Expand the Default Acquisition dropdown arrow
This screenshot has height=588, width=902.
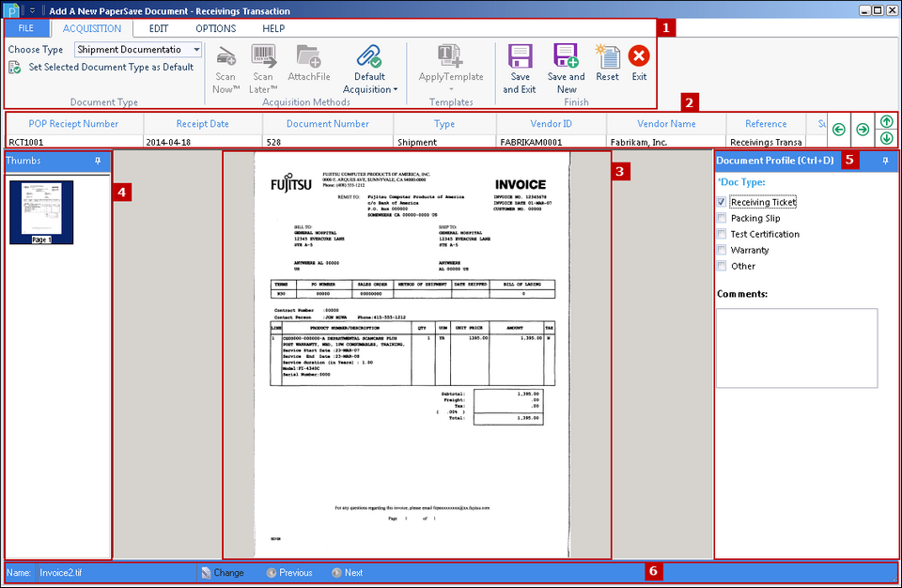coord(396,90)
